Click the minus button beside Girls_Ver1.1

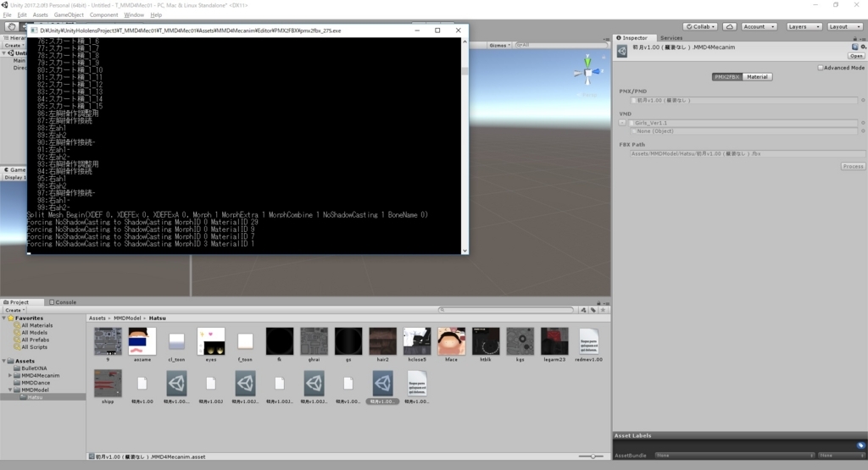click(x=622, y=123)
